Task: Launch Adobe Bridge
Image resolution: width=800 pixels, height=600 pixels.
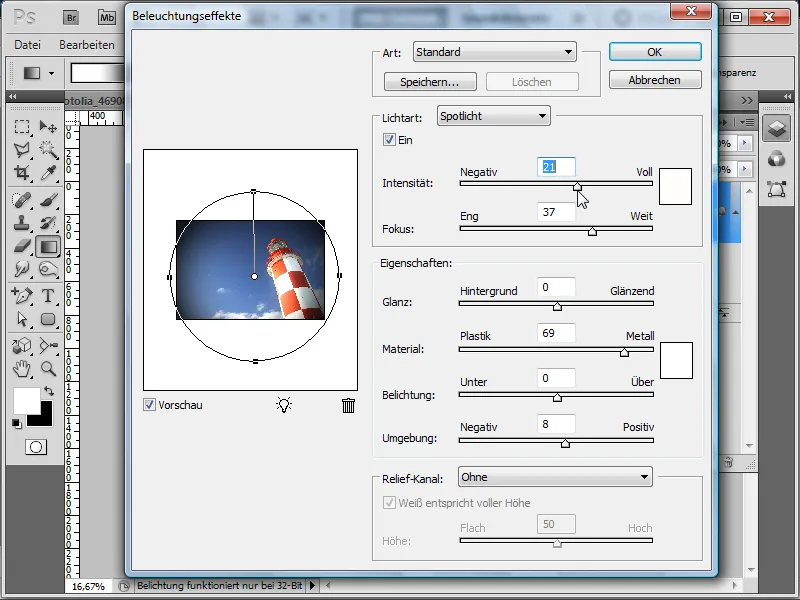Action: (71, 18)
